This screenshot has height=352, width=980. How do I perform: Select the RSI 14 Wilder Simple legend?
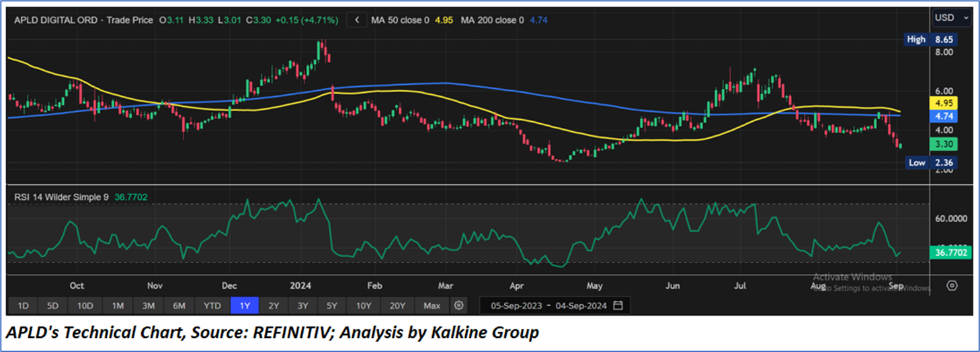(x=62, y=197)
